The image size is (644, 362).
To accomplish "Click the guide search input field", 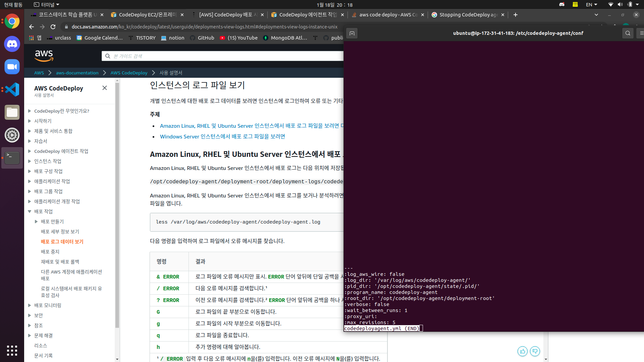I will coord(222,56).
